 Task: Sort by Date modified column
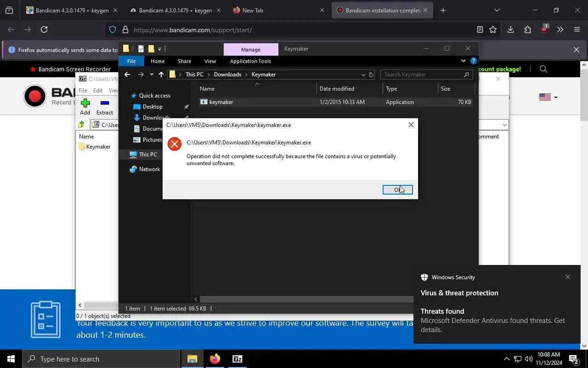[x=350, y=89]
